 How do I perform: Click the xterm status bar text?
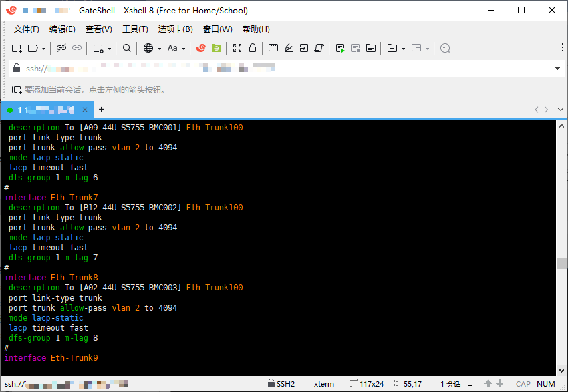pos(324,384)
